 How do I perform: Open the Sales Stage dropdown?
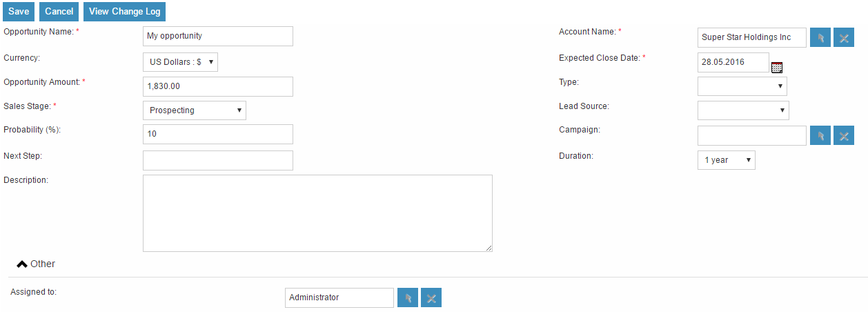195,110
